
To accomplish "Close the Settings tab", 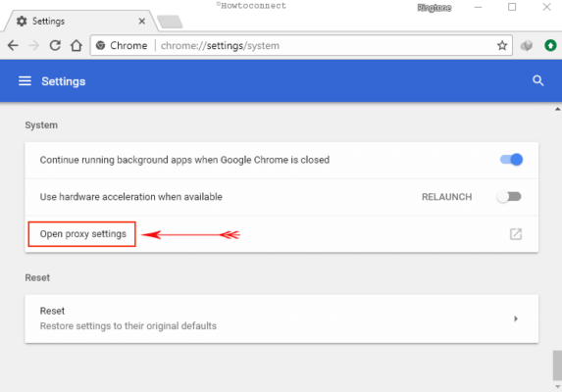I will pos(142,22).
